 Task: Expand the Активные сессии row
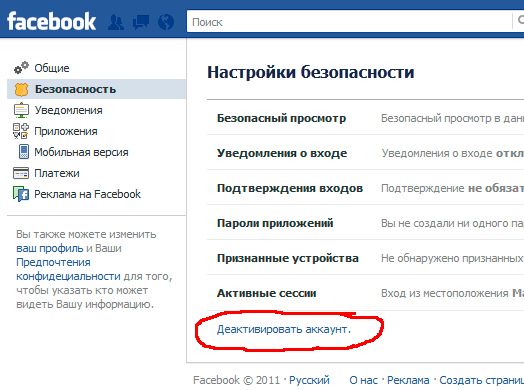click(x=365, y=293)
